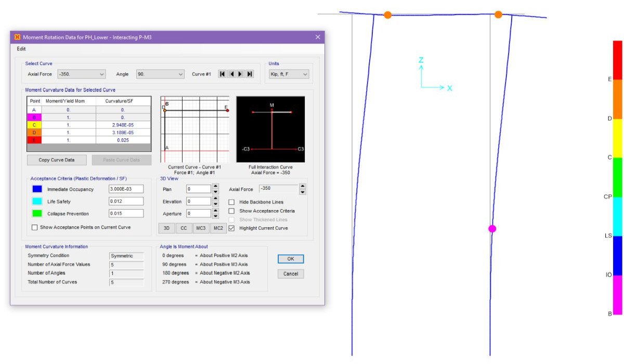Click the magenta hinge on the right column
Viewport: 624px width, 364px height.
pyautogui.click(x=492, y=229)
